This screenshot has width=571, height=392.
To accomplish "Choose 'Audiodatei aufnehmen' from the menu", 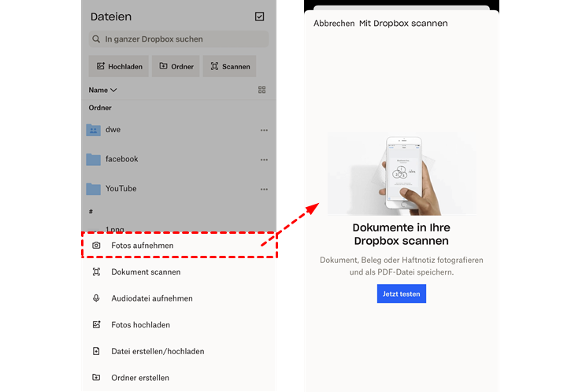I will click(x=179, y=298).
